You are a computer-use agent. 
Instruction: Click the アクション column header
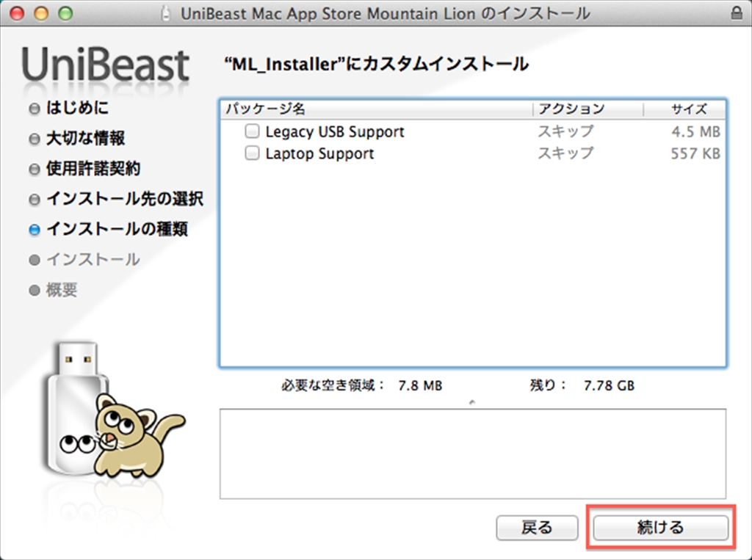click(571, 109)
